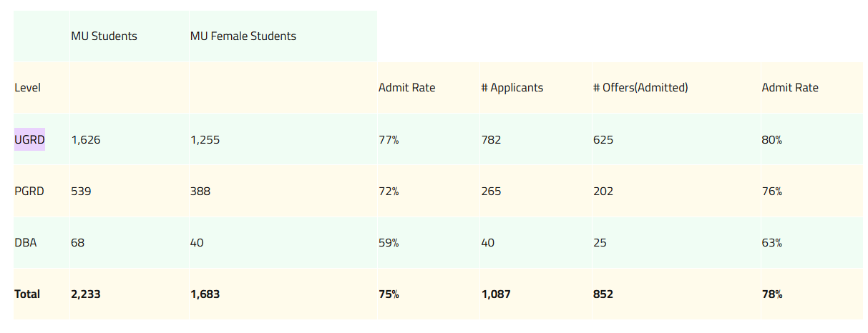Click the MU Female Students header
868x333 pixels.
tap(243, 36)
